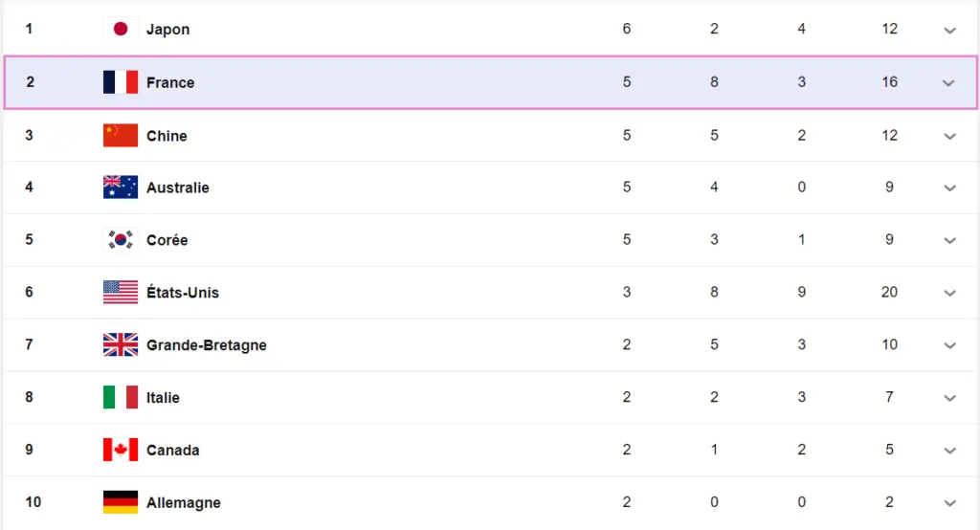Click the Great Britain flag icon
The image size is (980, 530).
pos(121,345)
